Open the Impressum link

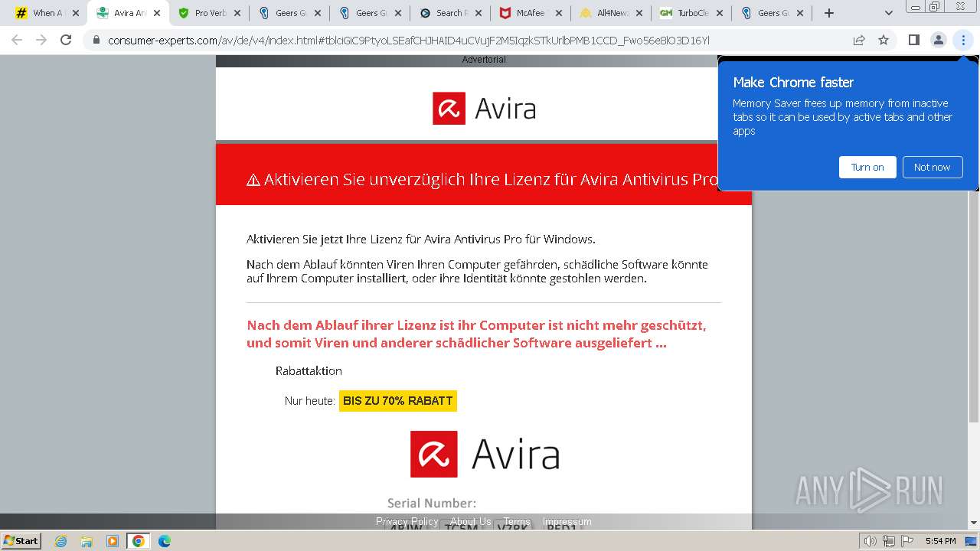click(567, 521)
